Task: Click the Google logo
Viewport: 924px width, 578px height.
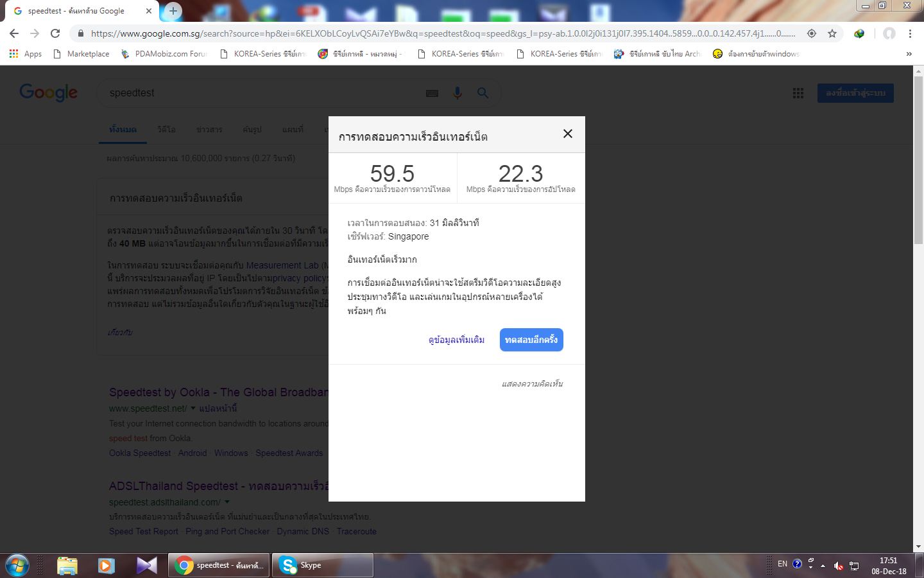Action: 48,92
